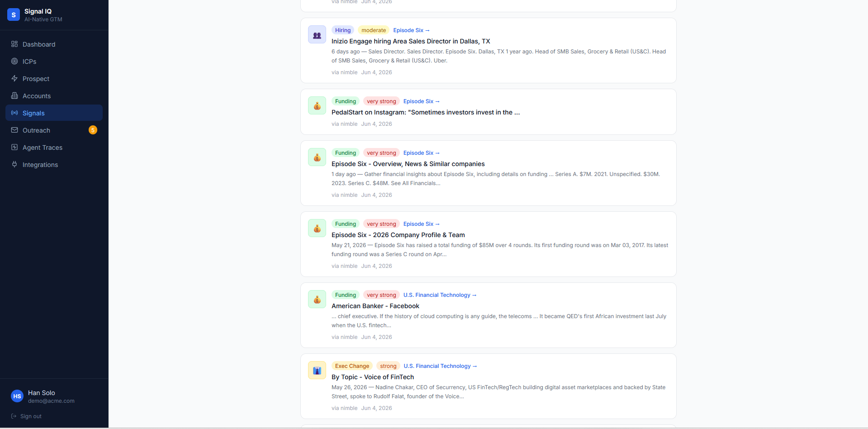Click the Han Solo user name
This screenshot has width=868, height=429.
[42, 393]
